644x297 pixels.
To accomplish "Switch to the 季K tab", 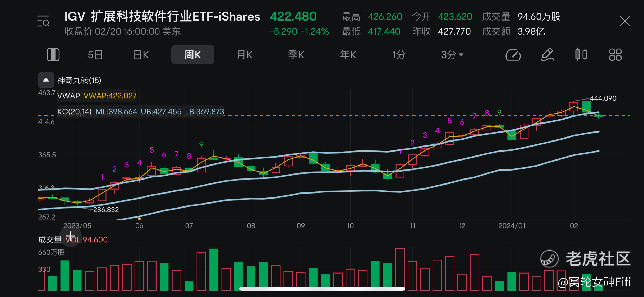I will (296, 55).
